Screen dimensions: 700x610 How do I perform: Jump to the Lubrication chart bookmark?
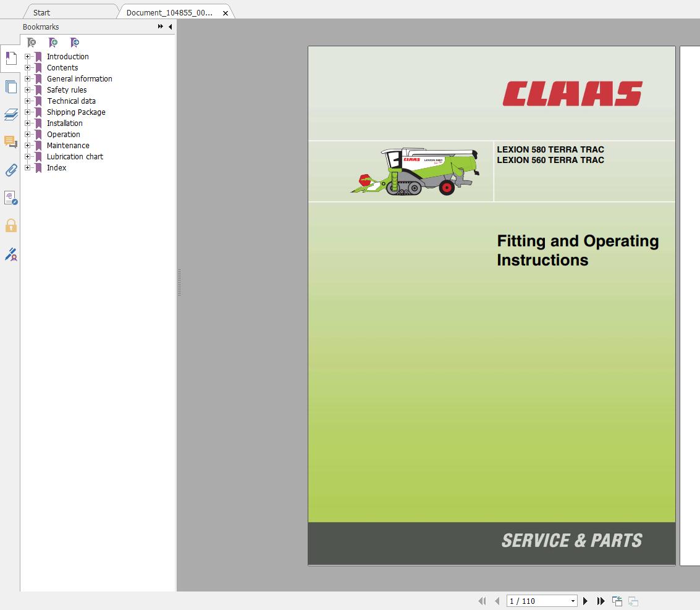click(x=75, y=156)
